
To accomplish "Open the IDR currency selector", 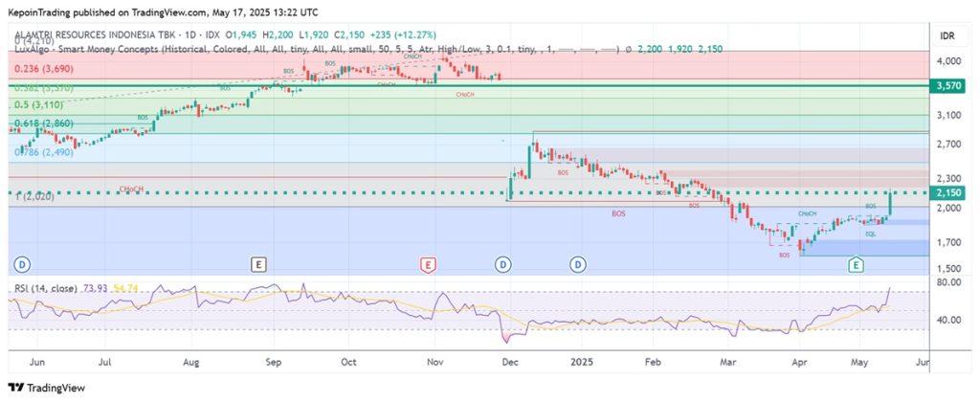I will click(x=947, y=35).
